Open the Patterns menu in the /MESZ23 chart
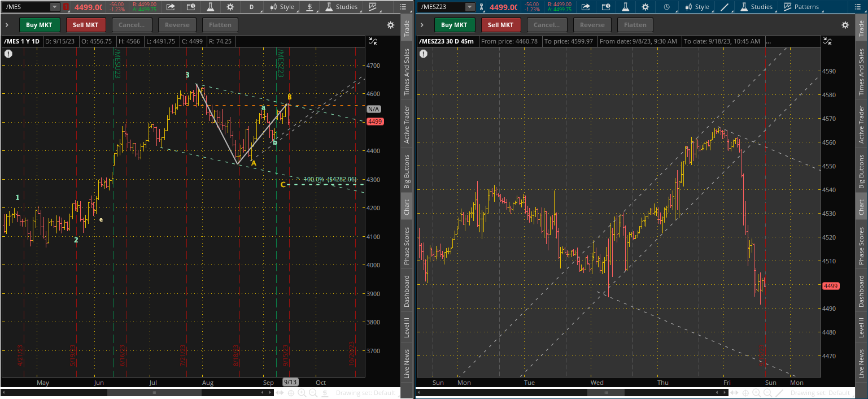868x399 pixels. [801, 7]
